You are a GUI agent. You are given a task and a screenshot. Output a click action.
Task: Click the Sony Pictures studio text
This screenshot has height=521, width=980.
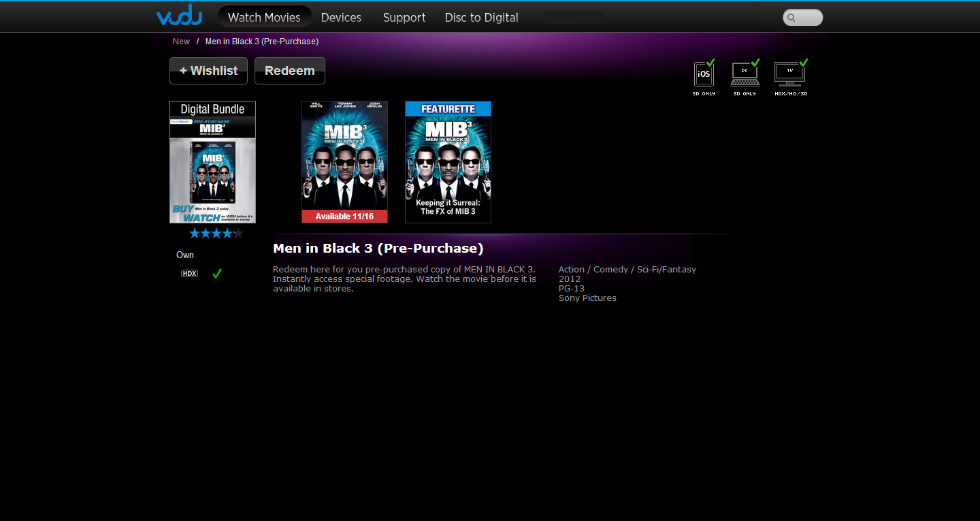pos(587,298)
